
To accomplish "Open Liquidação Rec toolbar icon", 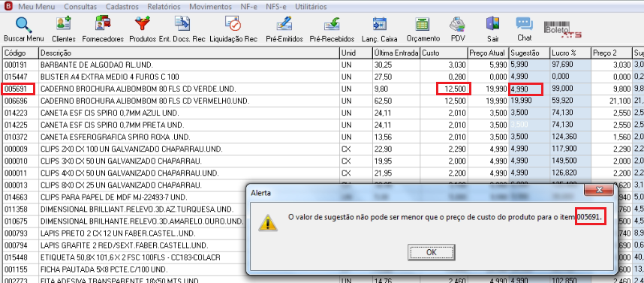I will [x=233, y=24].
